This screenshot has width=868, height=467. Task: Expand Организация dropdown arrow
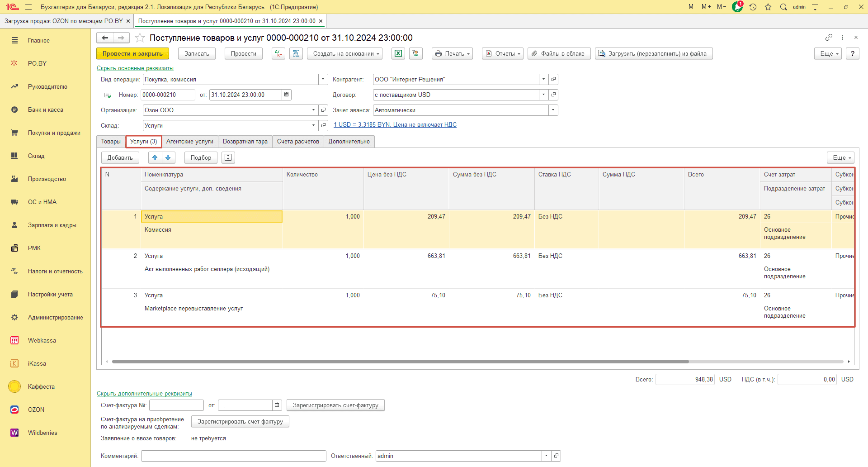[314, 110]
